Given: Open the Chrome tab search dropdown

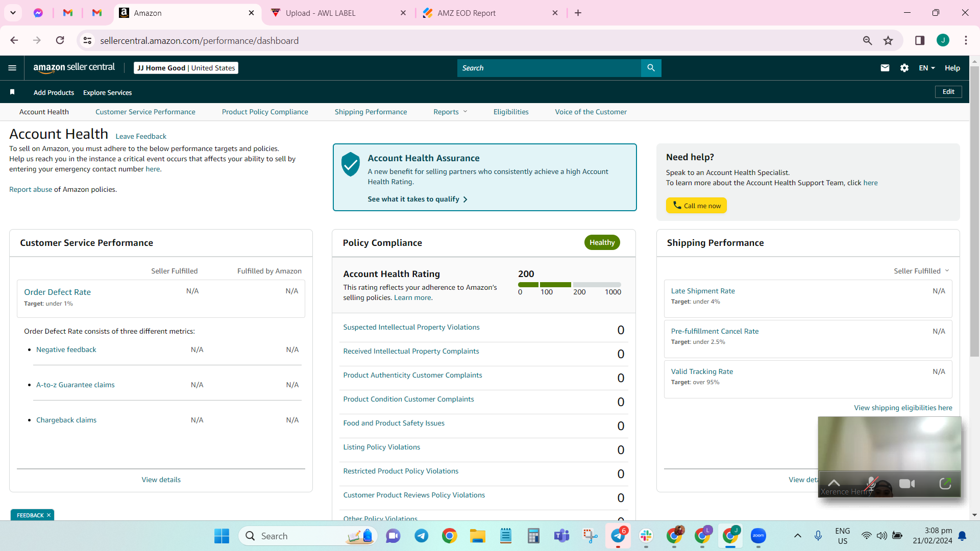Looking at the screenshot, I should coord(13,13).
